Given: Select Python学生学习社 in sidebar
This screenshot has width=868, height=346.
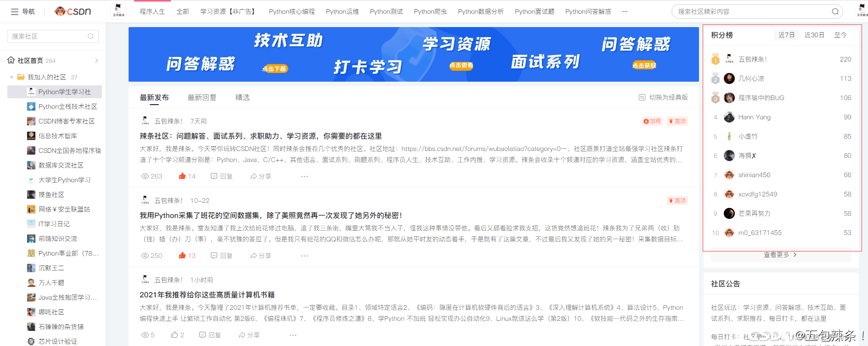Looking at the screenshot, I should point(55,92).
